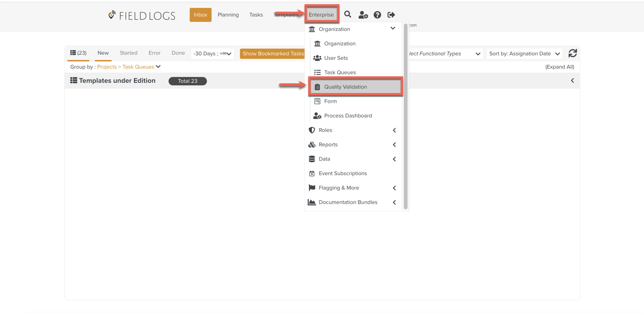Open user settings gear icon

(363, 15)
